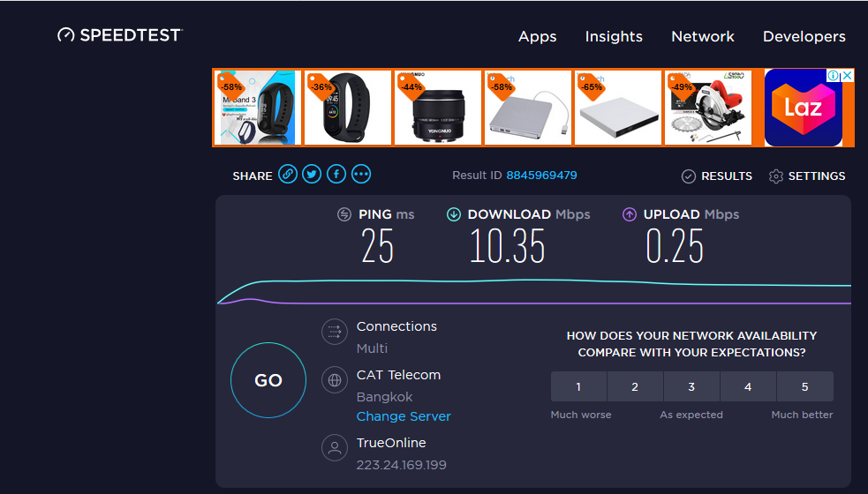Rate network availability 2

[x=635, y=386]
